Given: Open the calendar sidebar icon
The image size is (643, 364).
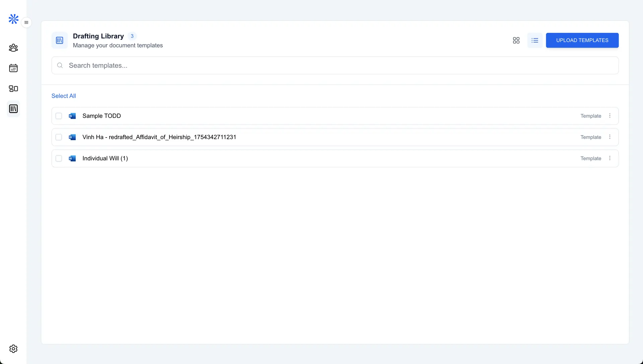Looking at the screenshot, I should (x=13, y=68).
